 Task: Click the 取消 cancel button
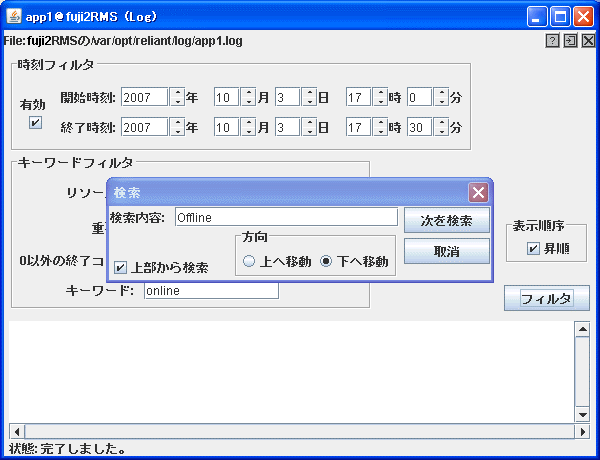(446, 251)
